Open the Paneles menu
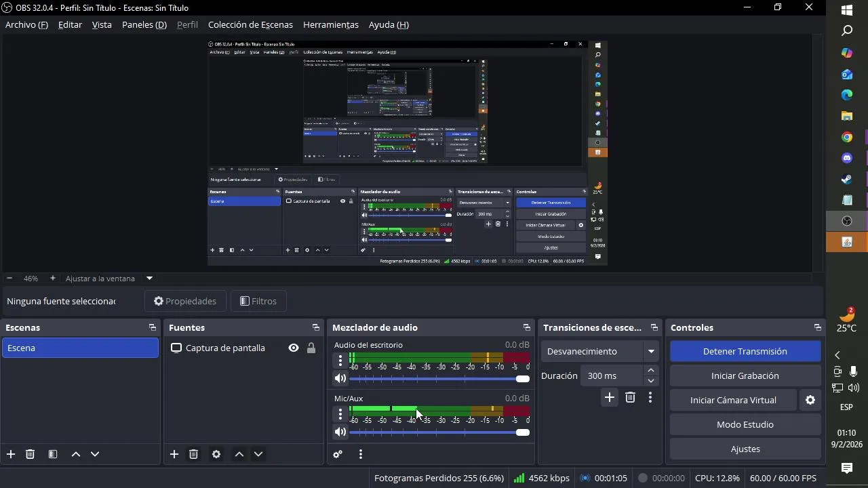Viewport: 868px width, 488px height. coord(144,24)
